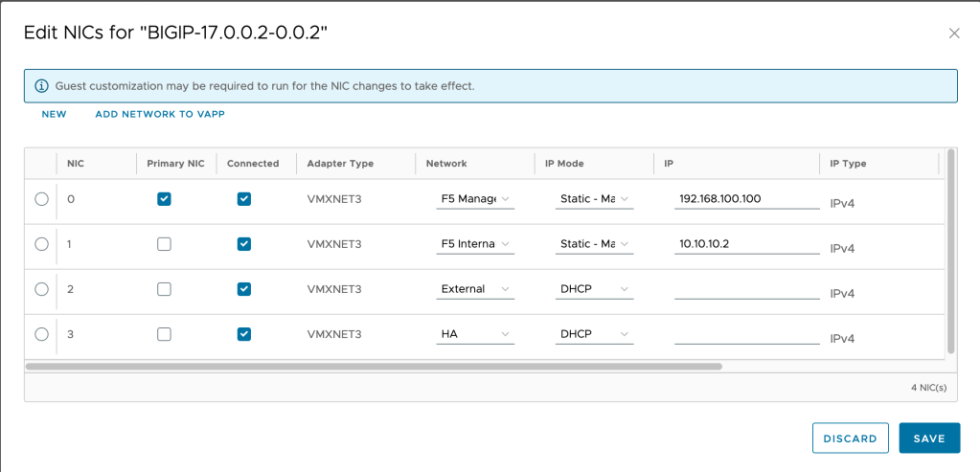Click the horizontal scrollbar under the table
The height and width of the screenshot is (472, 980).
[374, 366]
